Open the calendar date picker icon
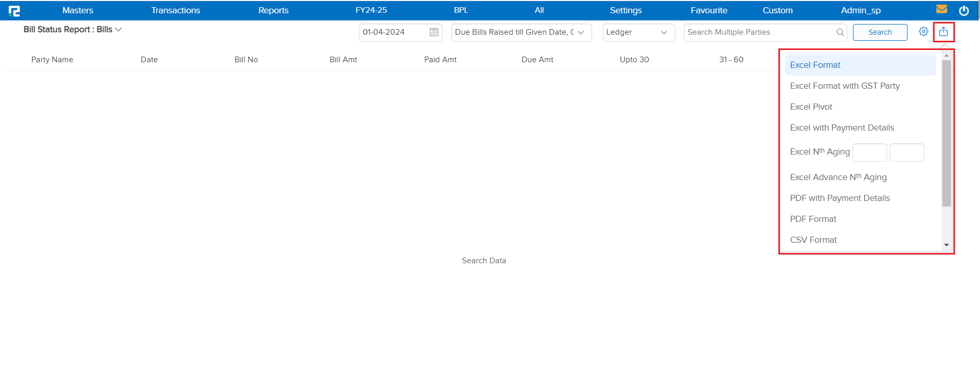The height and width of the screenshot is (380, 980). coord(434,32)
